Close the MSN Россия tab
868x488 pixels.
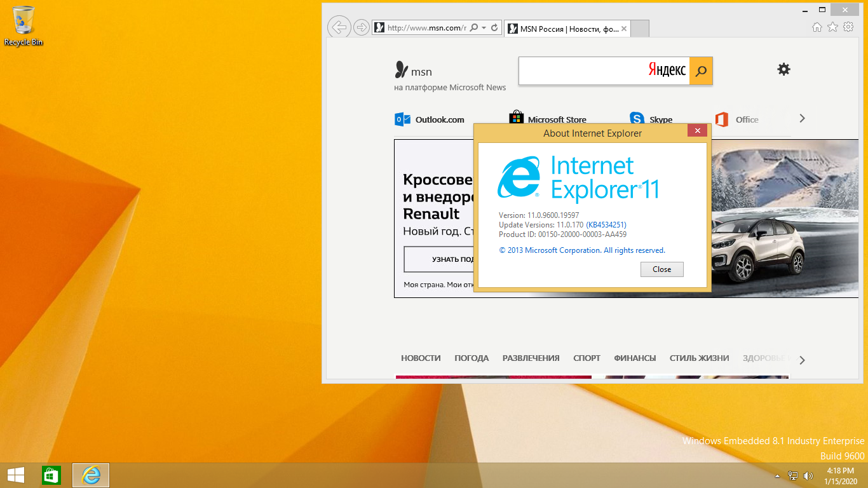click(x=624, y=29)
